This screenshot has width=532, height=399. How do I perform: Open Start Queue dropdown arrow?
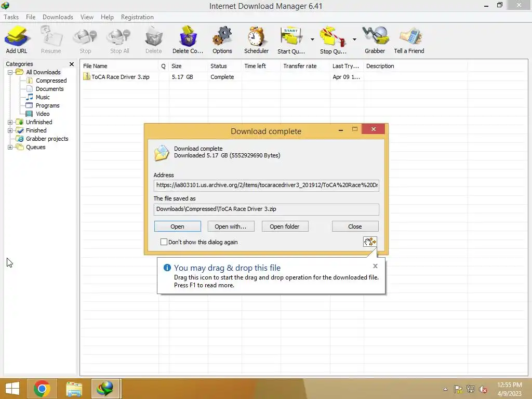(x=312, y=39)
